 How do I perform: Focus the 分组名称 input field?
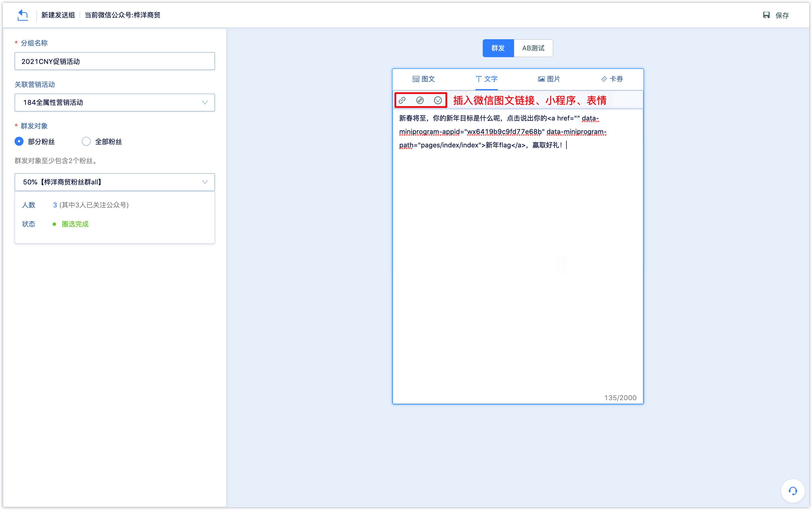coord(115,61)
